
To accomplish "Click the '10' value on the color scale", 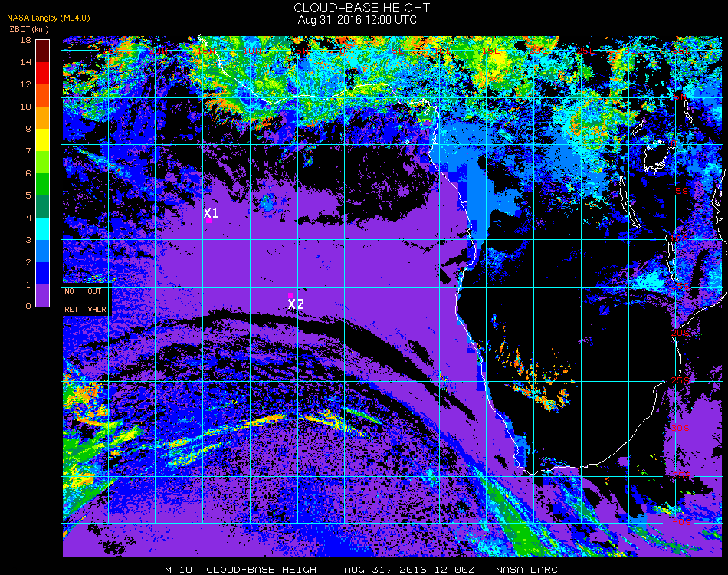I will point(25,107).
